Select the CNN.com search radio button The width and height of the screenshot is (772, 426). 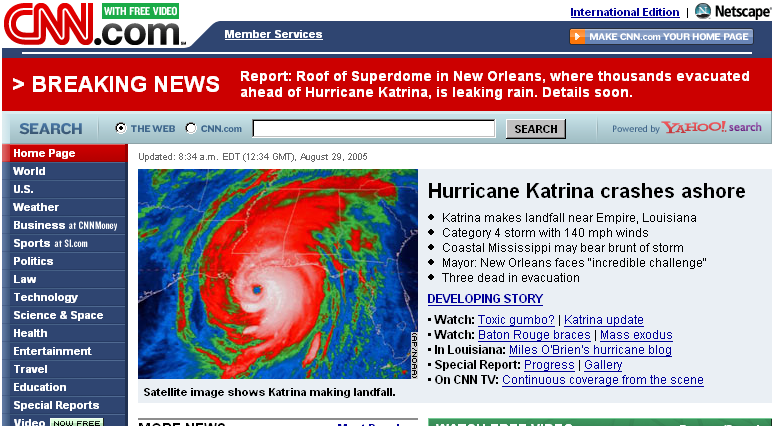pos(191,128)
